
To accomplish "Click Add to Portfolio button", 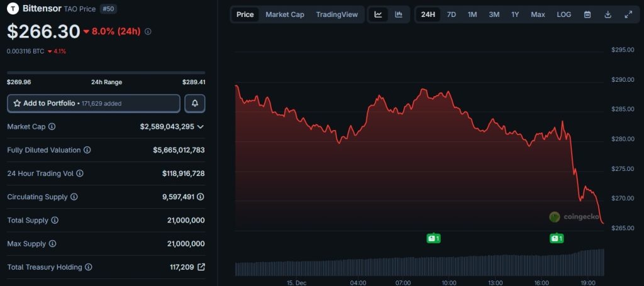I will coord(94,103).
